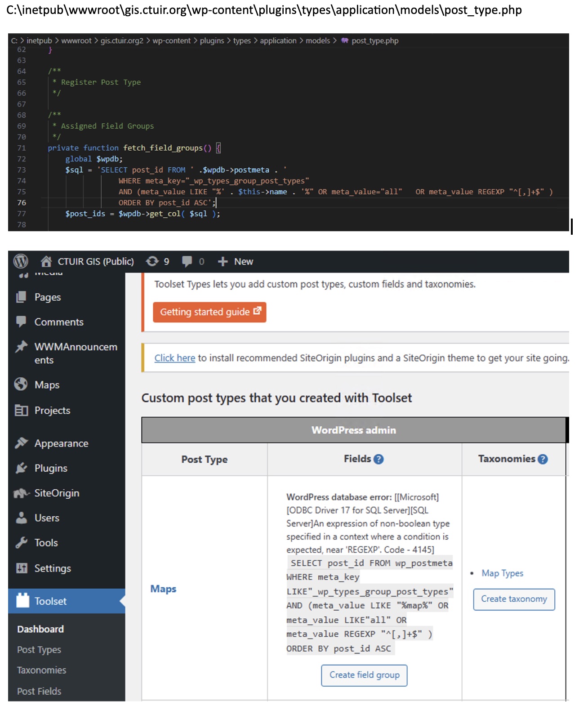This screenshot has height=715, width=588.
Task: Click the Create field group button
Action: 364,675
